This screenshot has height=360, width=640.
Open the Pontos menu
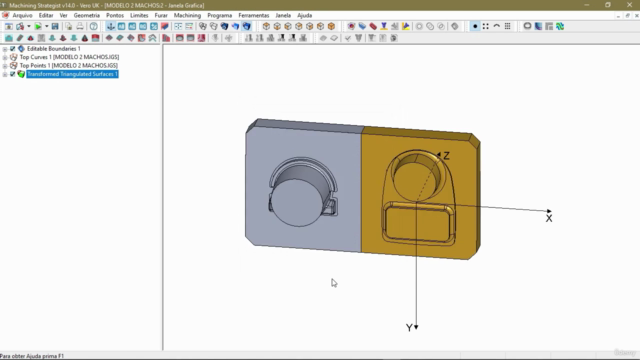click(x=115, y=15)
